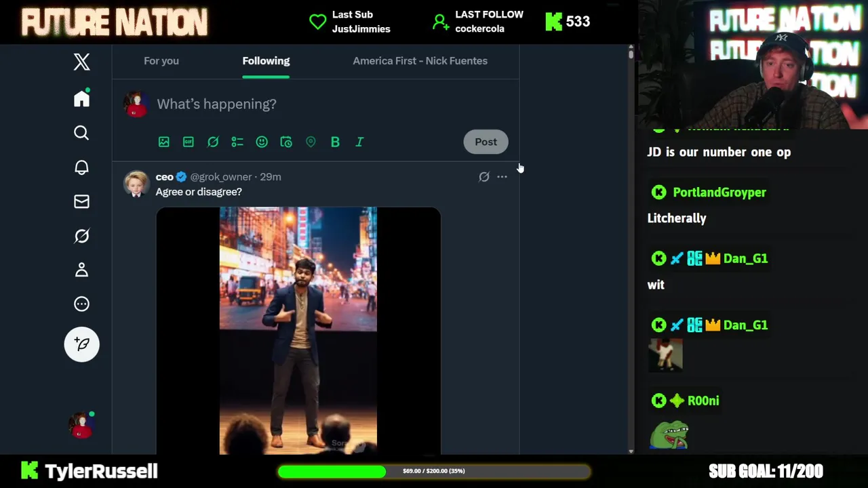Open the ceo profile avatar
This screenshot has width=868, height=488.
(136, 184)
